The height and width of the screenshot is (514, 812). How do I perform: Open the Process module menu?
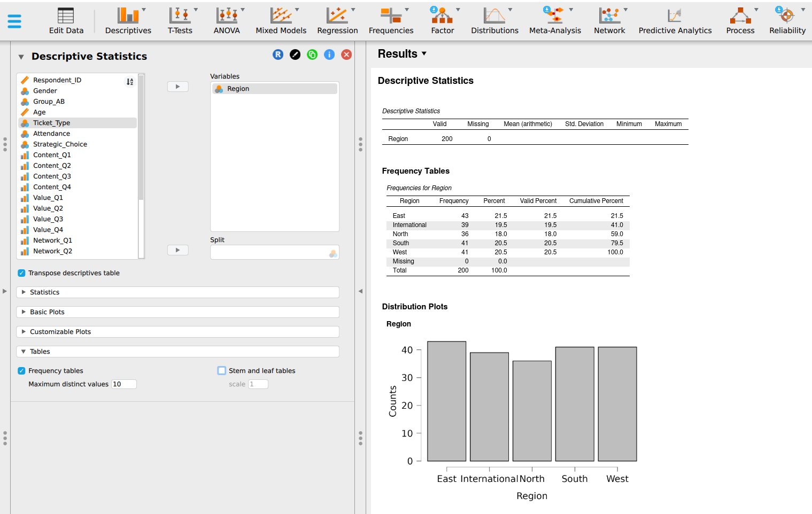click(x=740, y=21)
